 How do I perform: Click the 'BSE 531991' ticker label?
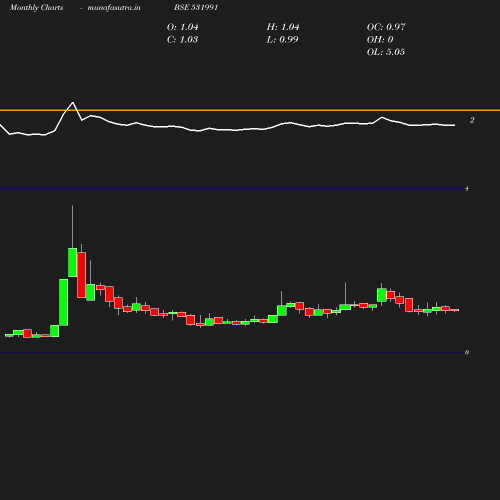point(196,7)
